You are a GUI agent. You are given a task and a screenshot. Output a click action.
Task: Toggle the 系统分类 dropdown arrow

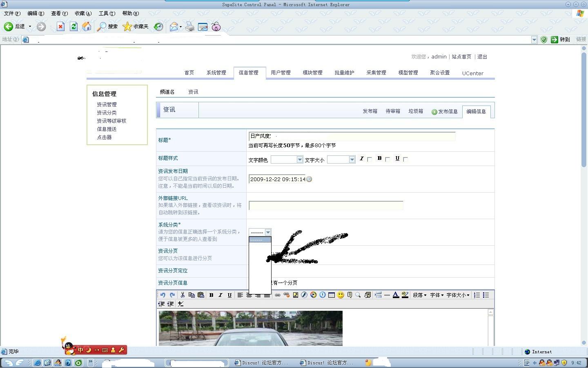click(x=268, y=232)
